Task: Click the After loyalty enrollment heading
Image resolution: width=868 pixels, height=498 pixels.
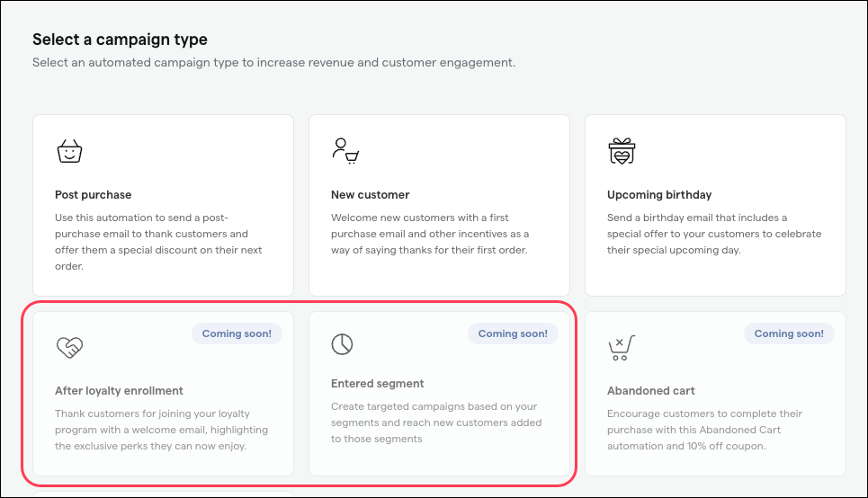Action: pyautogui.click(x=119, y=391)
